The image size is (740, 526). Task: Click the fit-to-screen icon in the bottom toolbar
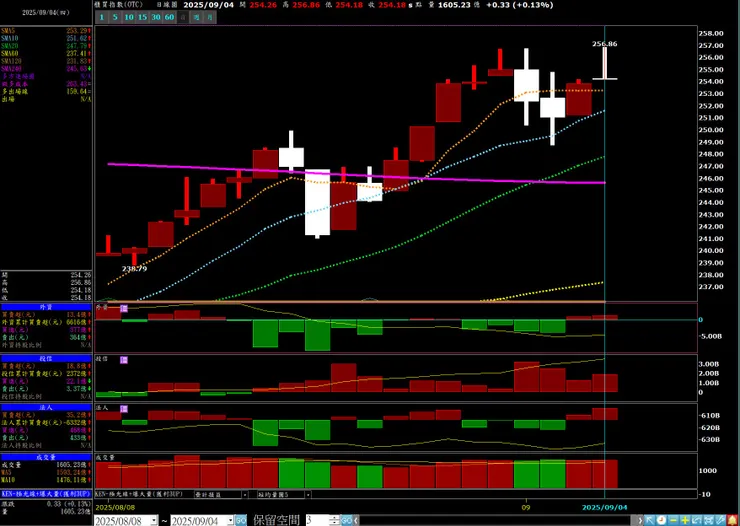tap(708, 520)
